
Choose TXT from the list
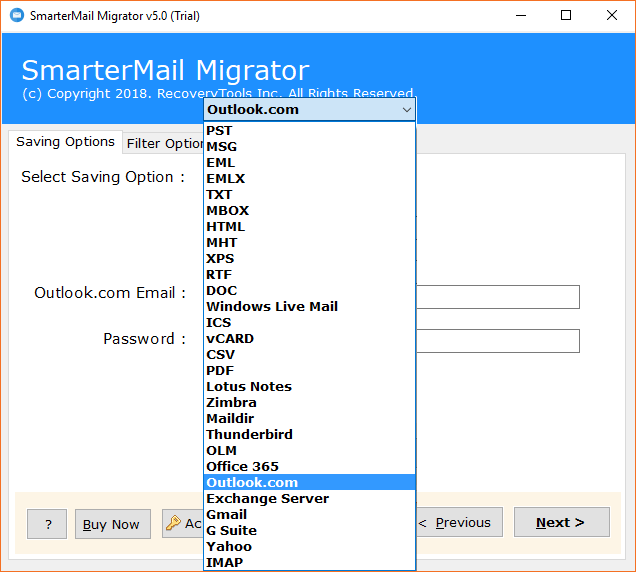(x=309, y=195)
